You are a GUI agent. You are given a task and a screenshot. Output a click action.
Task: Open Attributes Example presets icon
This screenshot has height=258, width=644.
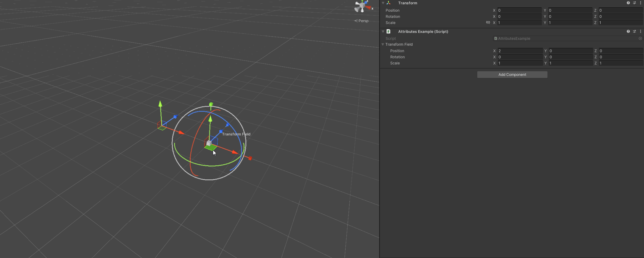click(x=634, y=31)
